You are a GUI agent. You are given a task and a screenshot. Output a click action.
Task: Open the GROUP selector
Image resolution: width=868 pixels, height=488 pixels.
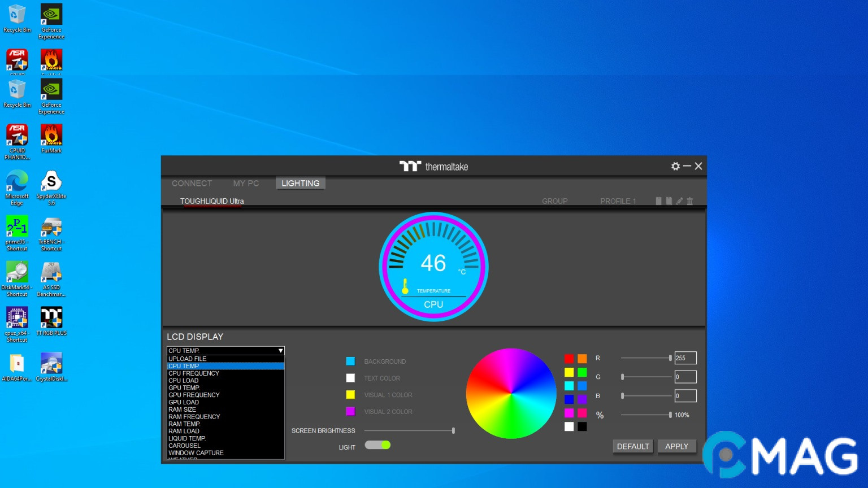click(554, 201)
